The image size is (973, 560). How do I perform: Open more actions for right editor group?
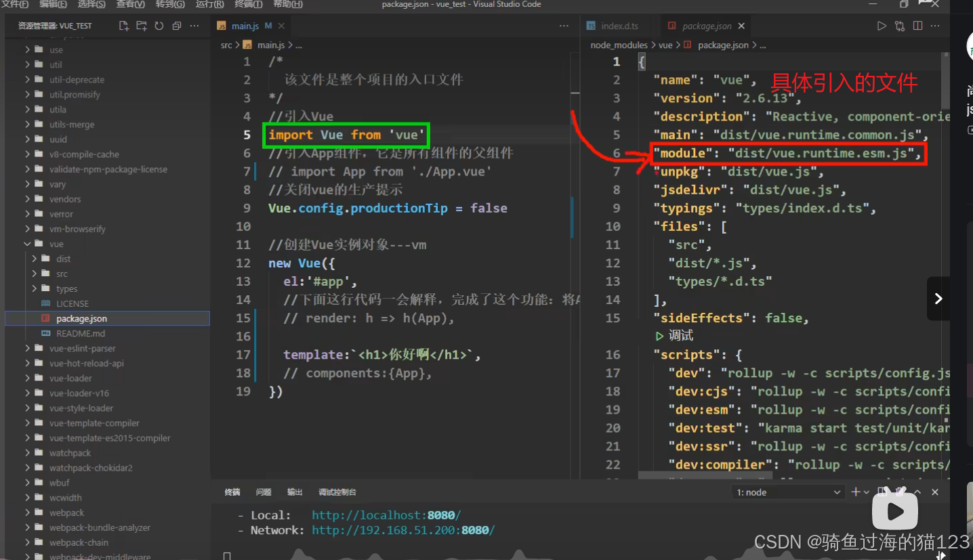[936, 26]
